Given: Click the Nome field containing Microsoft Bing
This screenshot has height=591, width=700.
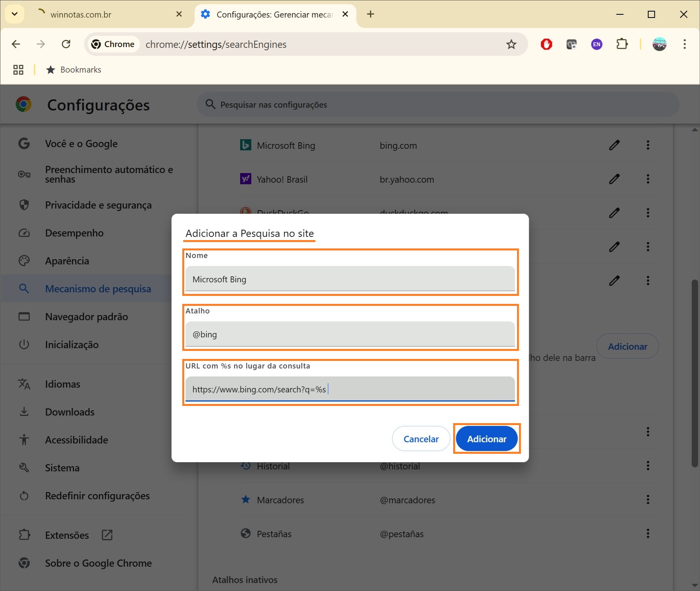Looking at the screenshot, I should pos(350,279).
